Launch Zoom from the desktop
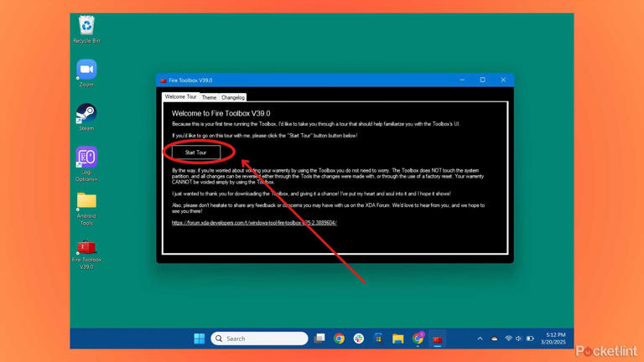The width and height of the screenshot is (644, 362). 86,72
